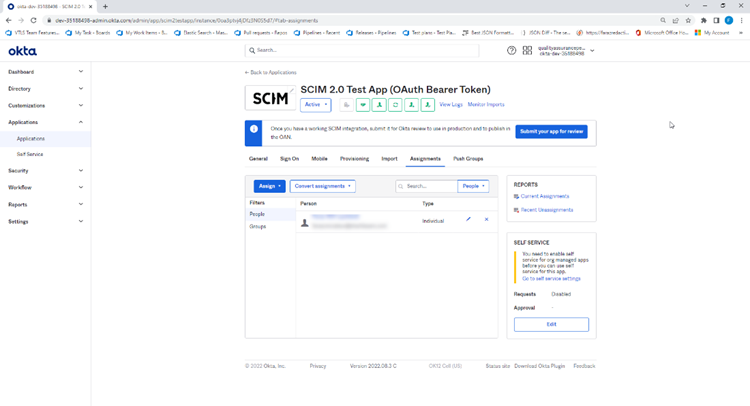Switch to the Push Groups tab
750x406 pixels.
468,159
